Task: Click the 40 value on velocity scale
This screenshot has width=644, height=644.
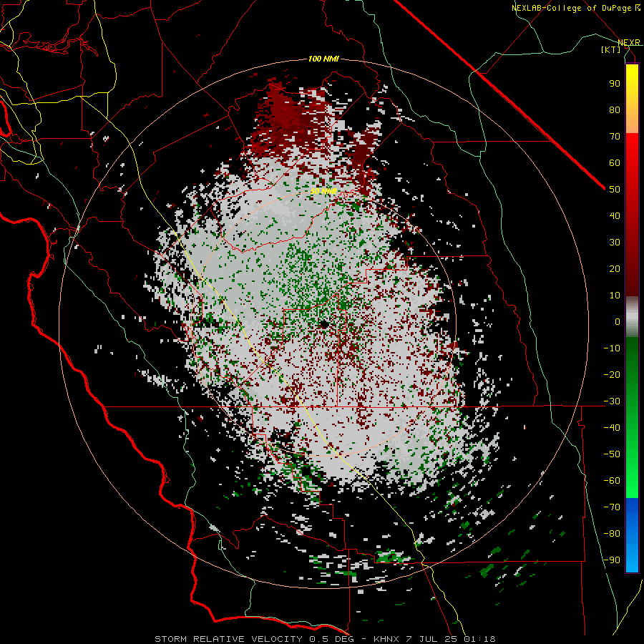Action: click(x=615, y=216)
